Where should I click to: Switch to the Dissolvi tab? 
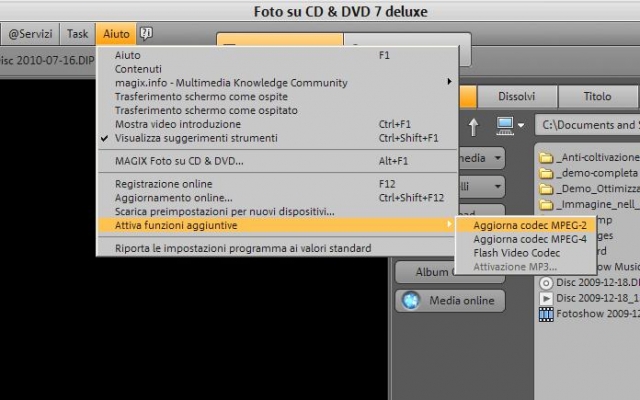(517, 96)
